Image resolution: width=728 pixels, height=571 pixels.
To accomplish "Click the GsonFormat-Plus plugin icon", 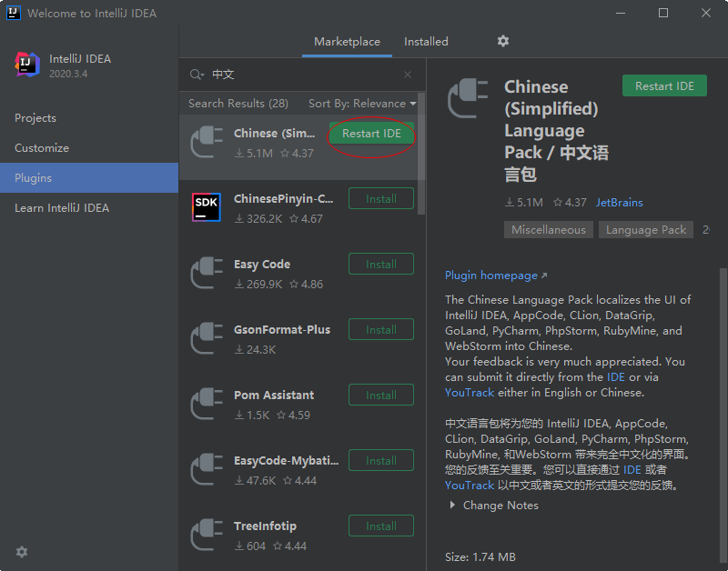I will point(207,338).
